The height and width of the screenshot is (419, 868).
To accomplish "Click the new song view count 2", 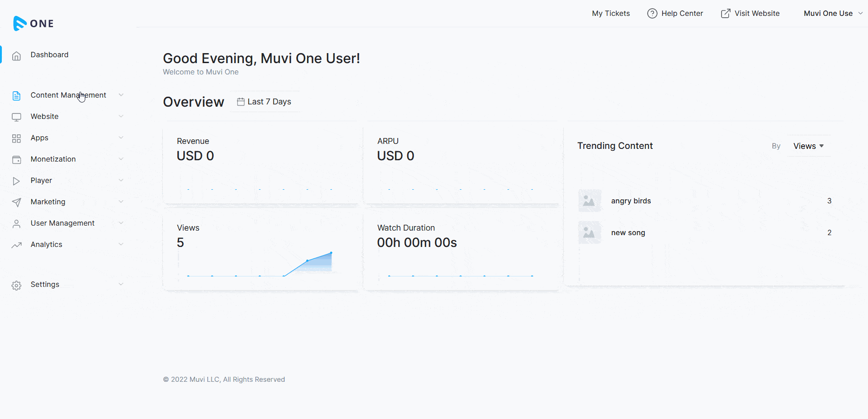I will [829, 232].
